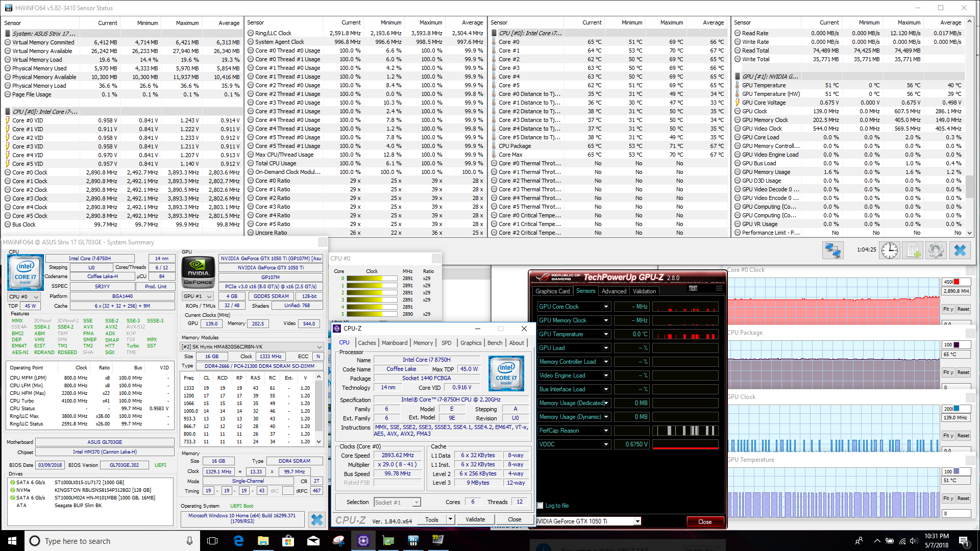Viewport: 980px width, 551px height.
Task: Click the start logging sheet icon
Action: pyautogui.click(x=913, y=250)
